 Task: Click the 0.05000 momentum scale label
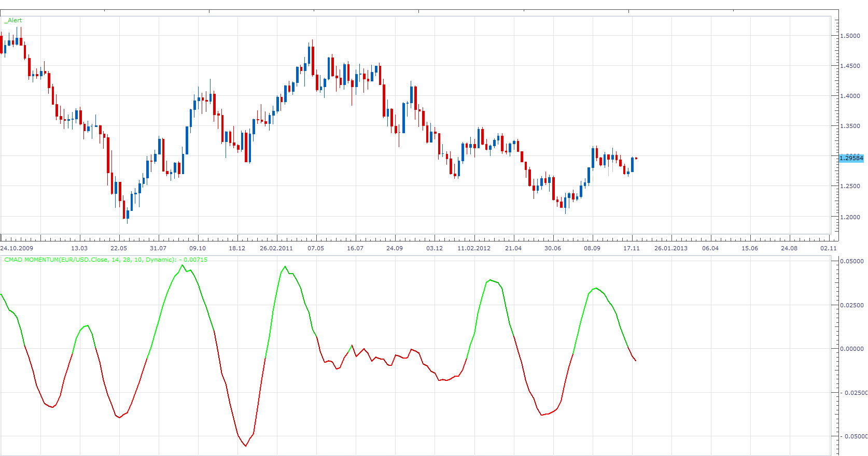coord(852,261)
